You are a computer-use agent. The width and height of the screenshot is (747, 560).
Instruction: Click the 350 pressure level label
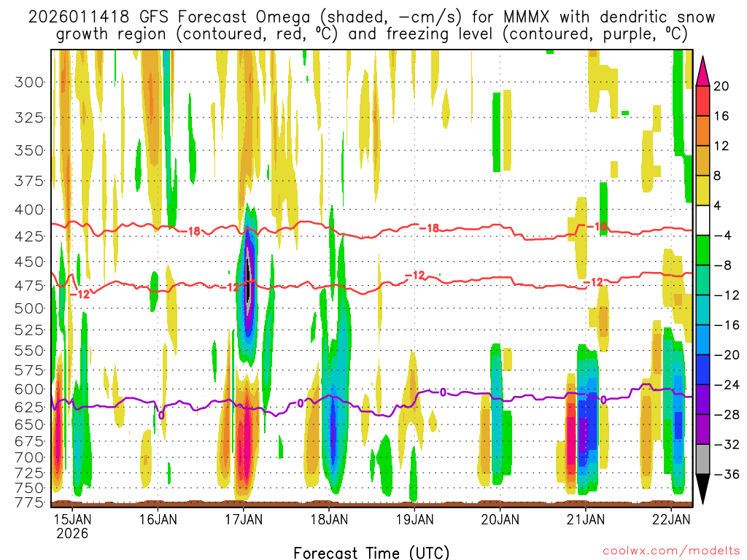tap(29, 150)
